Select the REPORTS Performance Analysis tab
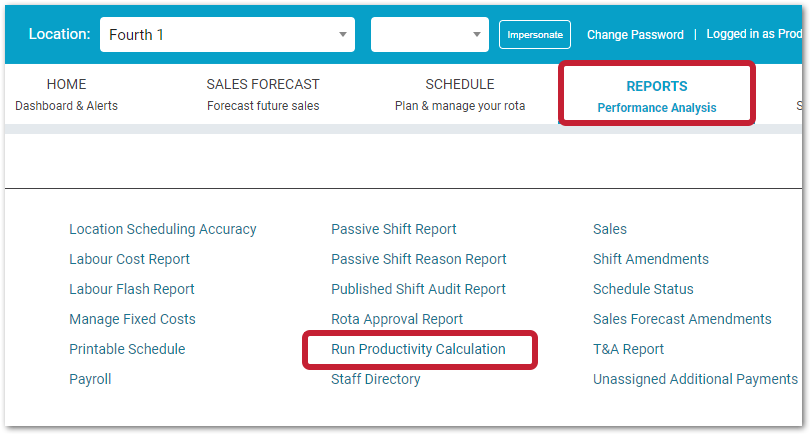The height and width of the screenshot is (435, 811). 656,97
